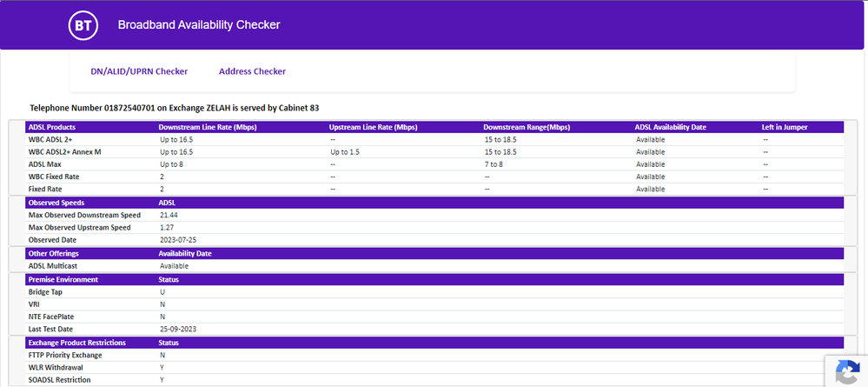Click the 21.44 downstream speed value
Image resolution: width=868 pixels, height=387 pixels.
169,215
